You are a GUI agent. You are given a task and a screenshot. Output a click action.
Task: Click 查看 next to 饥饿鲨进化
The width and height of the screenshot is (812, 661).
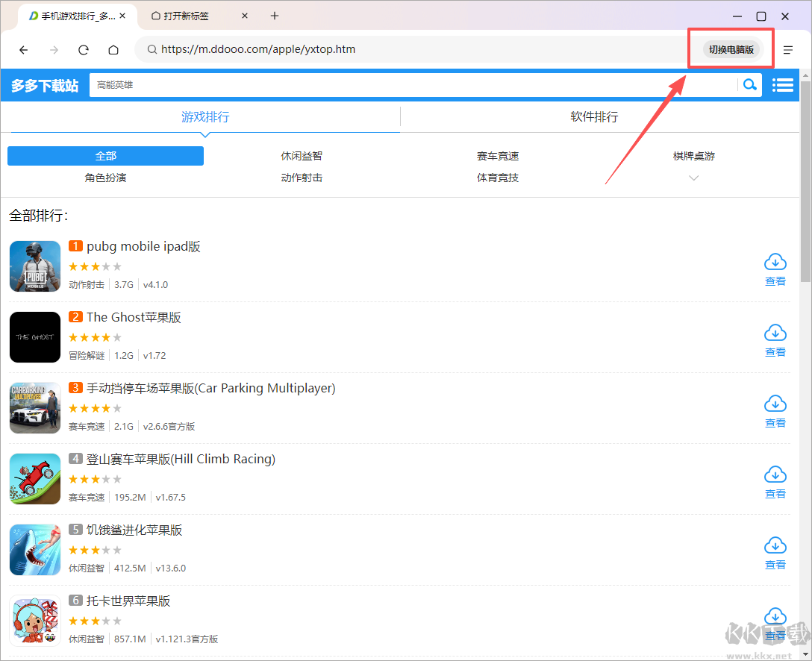pyautogui.click(x=775, y=566)
